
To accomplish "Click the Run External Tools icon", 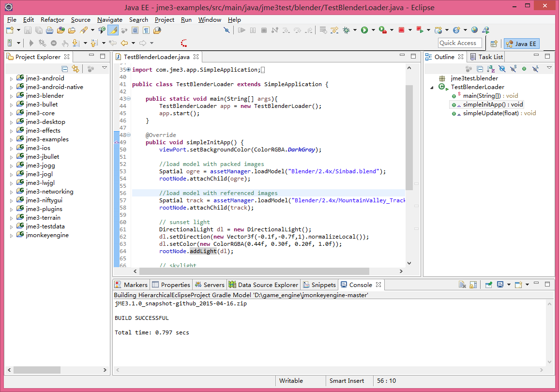I will [x=383, y=30].
